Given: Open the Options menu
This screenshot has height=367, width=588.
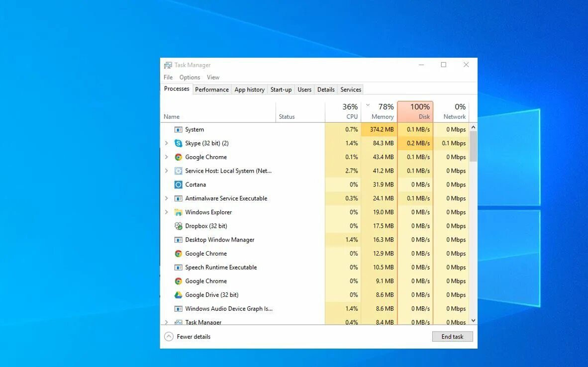Looking at the screenshot, I should 190,77.
